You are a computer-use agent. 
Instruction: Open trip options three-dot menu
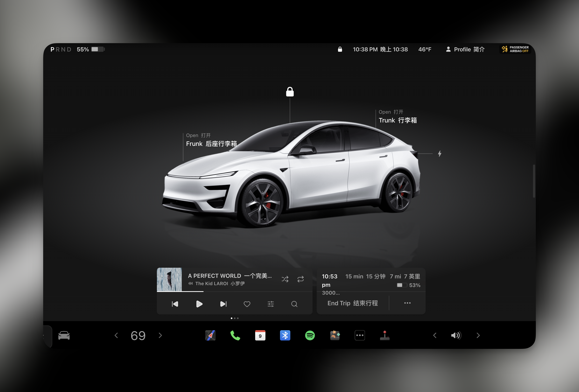pyautogui.click(x=407, y=303)
